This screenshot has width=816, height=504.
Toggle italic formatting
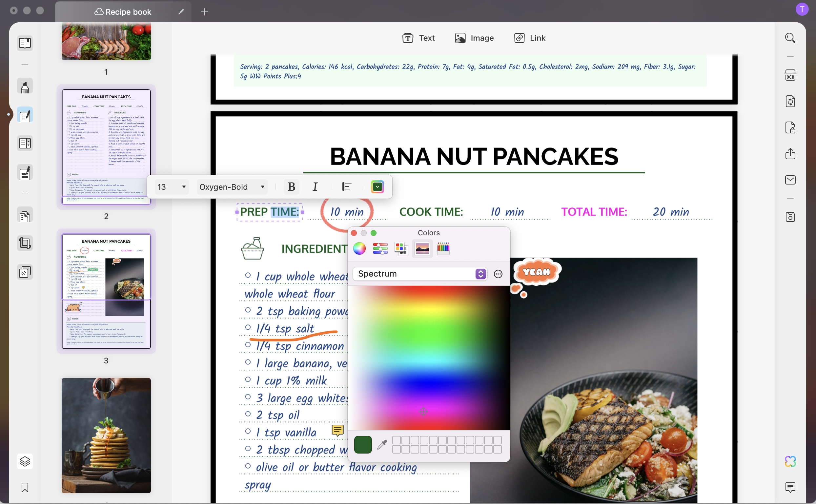(315, 187)
